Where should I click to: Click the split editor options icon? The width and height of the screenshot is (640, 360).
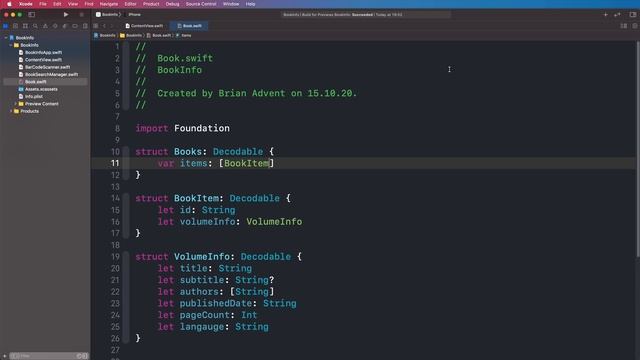pyautogui.click(x=624, y=26)
